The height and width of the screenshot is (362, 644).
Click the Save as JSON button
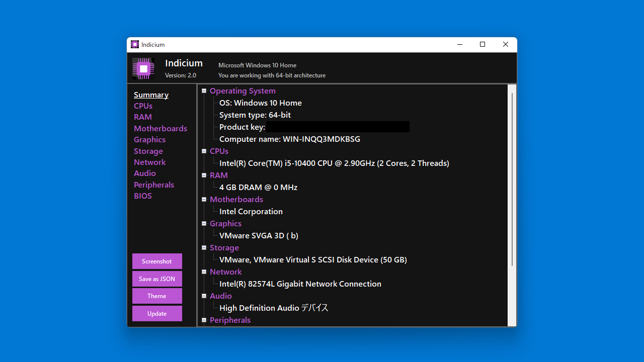click(x=157, y=279)
